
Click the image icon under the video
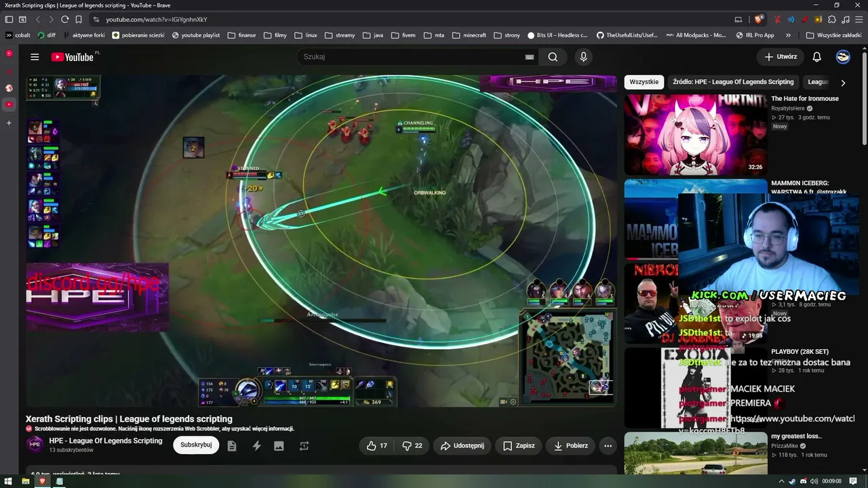tap(279, 445)
